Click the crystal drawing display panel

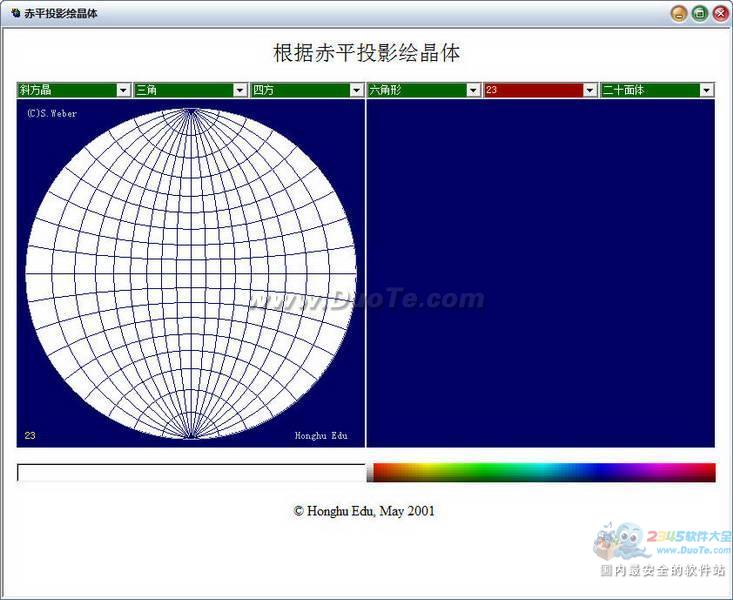[x=540, y=273]
